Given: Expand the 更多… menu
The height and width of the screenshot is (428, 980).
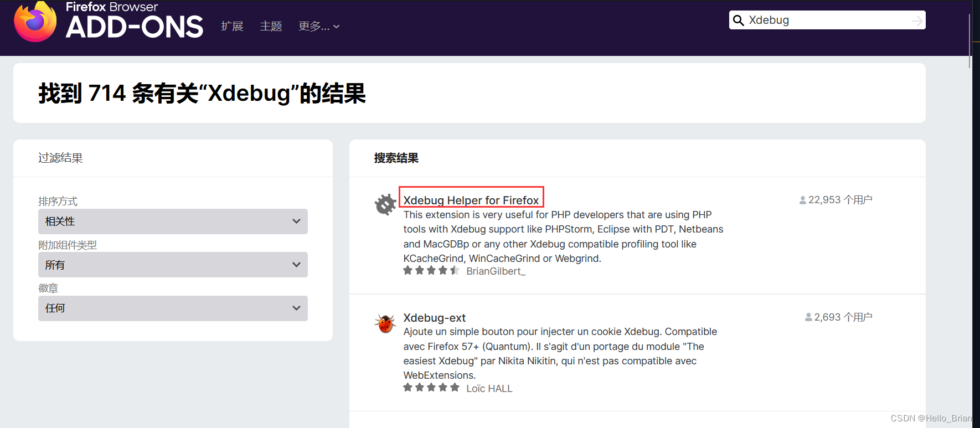Looking at the screenshot, I should pyautogui.click(x=319, y=26).
